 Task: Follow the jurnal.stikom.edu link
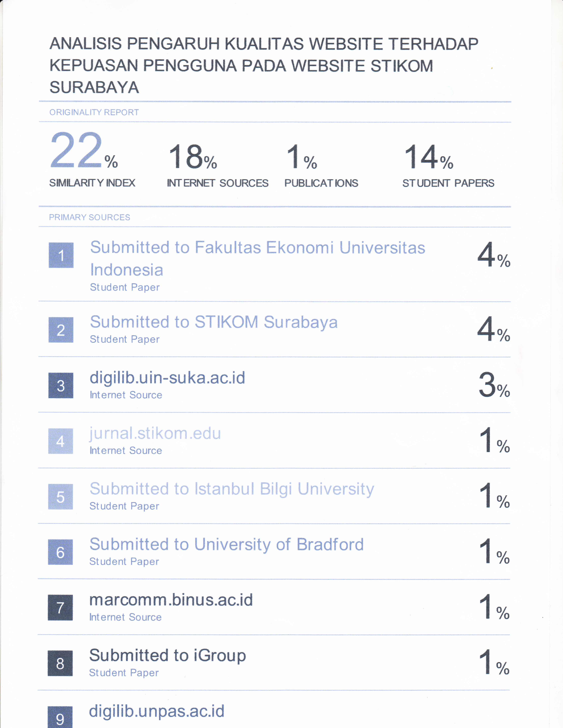pyautogui.click(x=155, y=433)
